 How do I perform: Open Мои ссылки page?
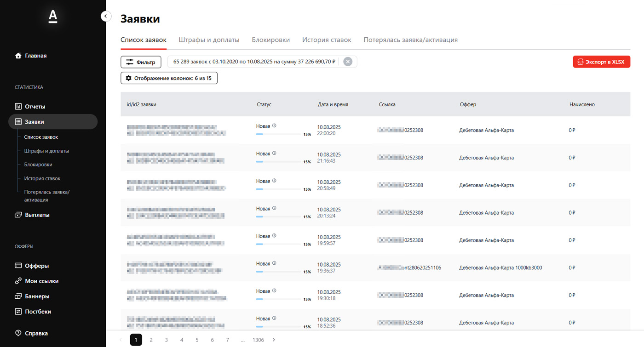(x=41, y=281)
